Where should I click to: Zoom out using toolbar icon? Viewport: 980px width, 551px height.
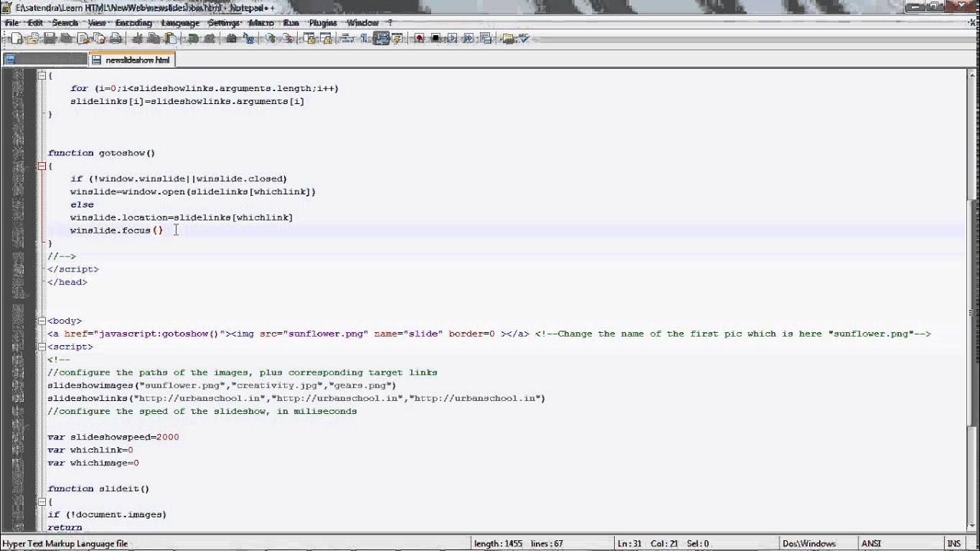click(x=286, y=38)
